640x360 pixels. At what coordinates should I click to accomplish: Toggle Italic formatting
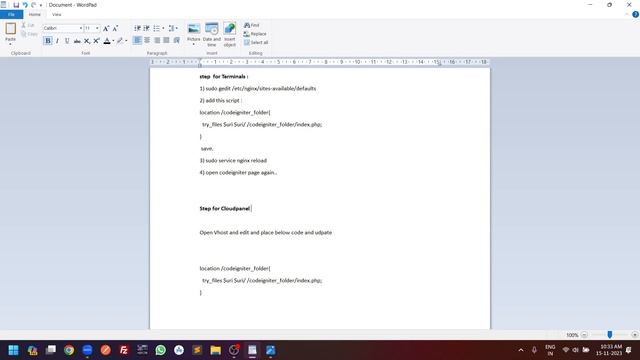point(58,41)
